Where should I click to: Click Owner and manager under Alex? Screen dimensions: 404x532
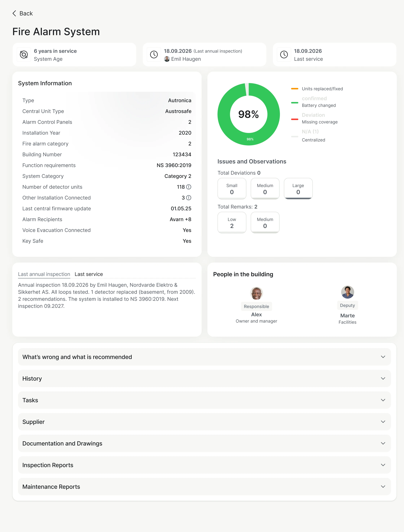[256, 321]
